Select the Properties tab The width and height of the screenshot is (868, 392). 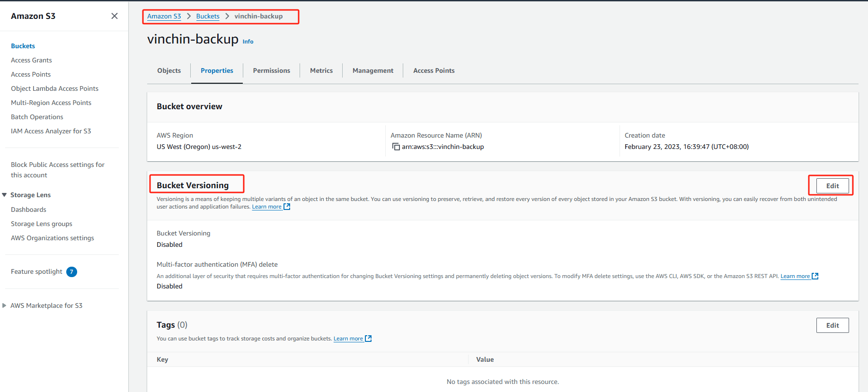point(217,70)
